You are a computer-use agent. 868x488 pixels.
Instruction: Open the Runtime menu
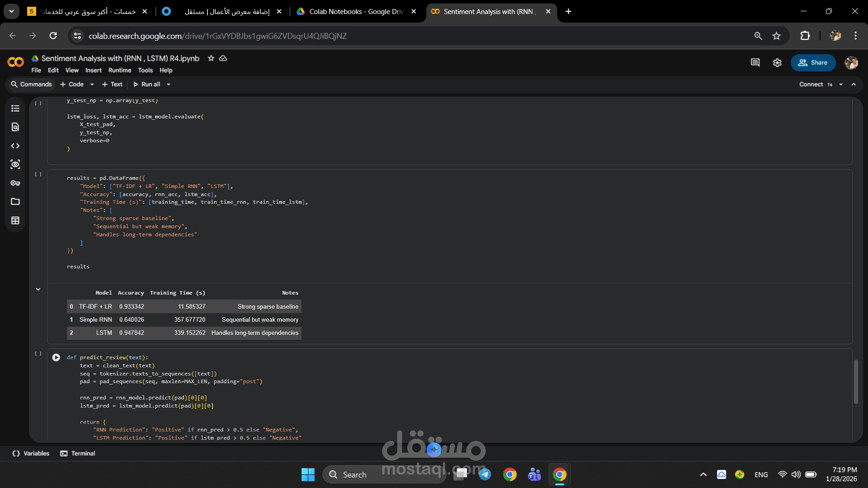pyautogui.click(x=119, y=70)
